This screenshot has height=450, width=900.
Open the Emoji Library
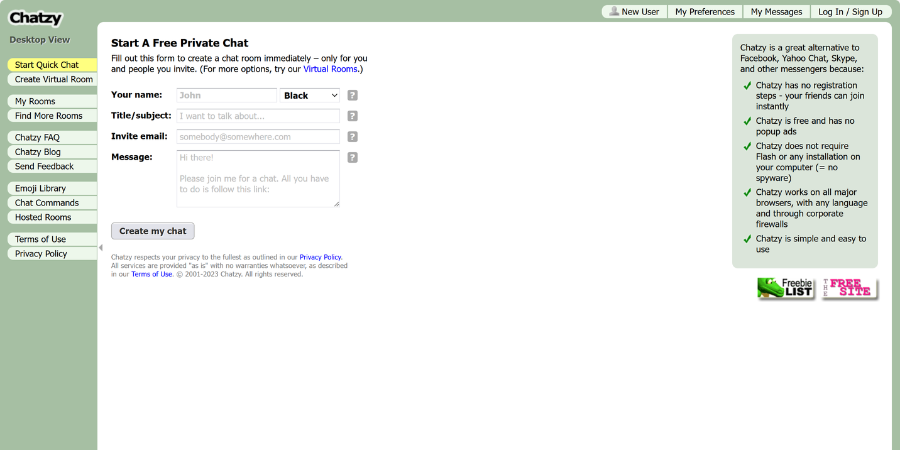pos(52,188)
